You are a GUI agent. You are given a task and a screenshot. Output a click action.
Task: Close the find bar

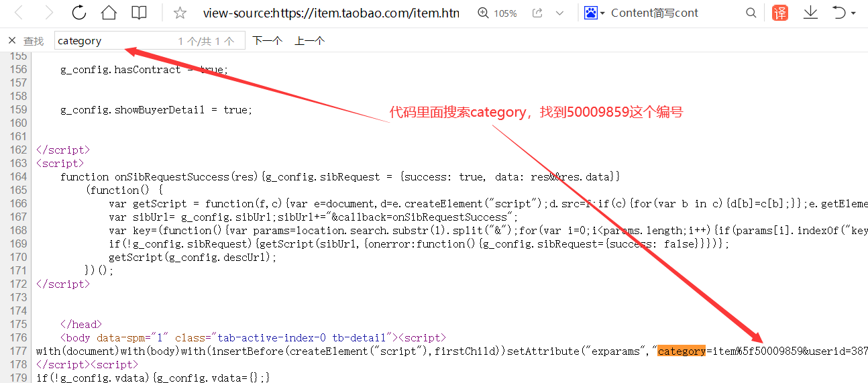click(x=12, y=41)
